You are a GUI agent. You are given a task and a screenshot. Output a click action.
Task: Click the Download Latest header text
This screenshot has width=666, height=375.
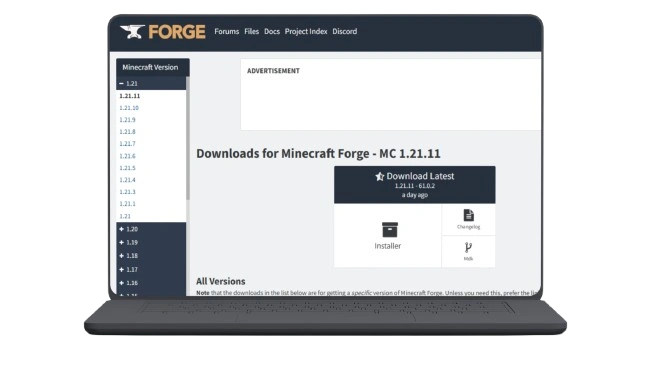point(420,176)
